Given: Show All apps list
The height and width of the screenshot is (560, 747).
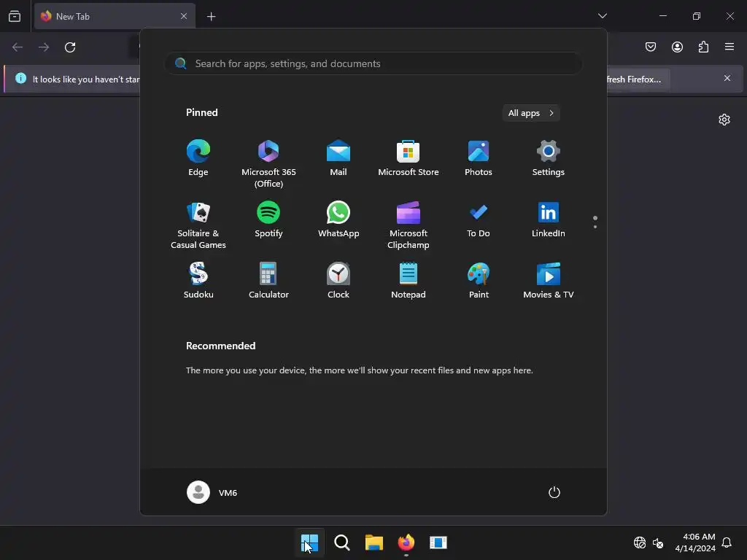Looking at the screenshot, I should [531, 113].
